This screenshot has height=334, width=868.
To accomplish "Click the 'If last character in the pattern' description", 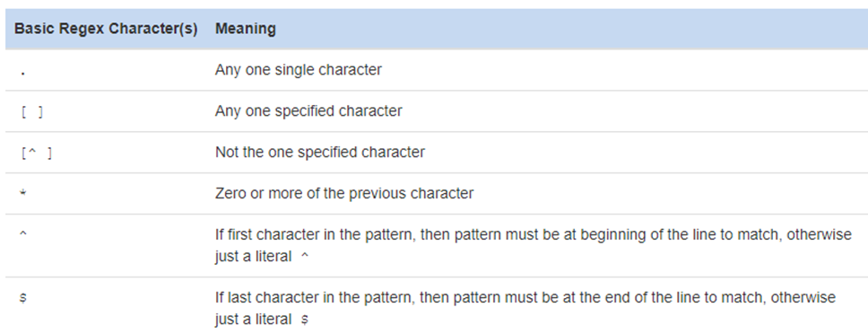I will pyautogui.click(x=525, y=309).
